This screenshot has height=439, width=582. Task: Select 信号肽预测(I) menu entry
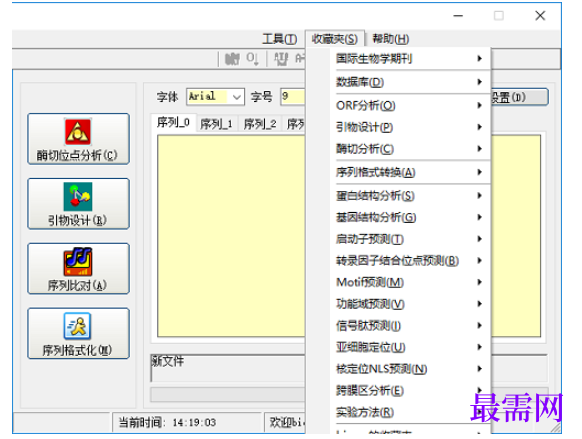(410, 326)
